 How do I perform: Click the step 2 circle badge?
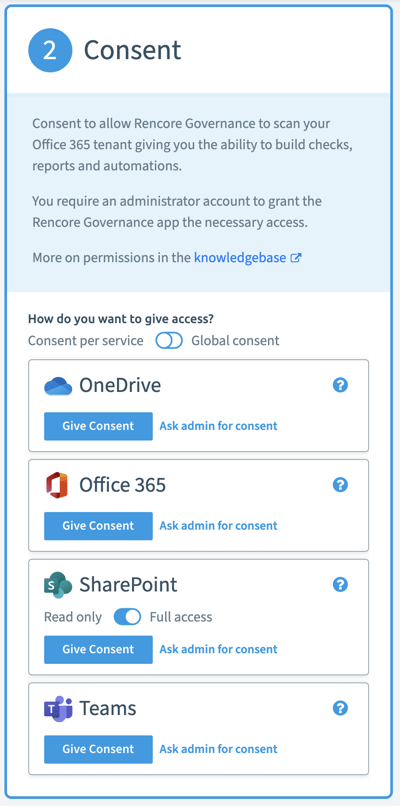[49, 50]
